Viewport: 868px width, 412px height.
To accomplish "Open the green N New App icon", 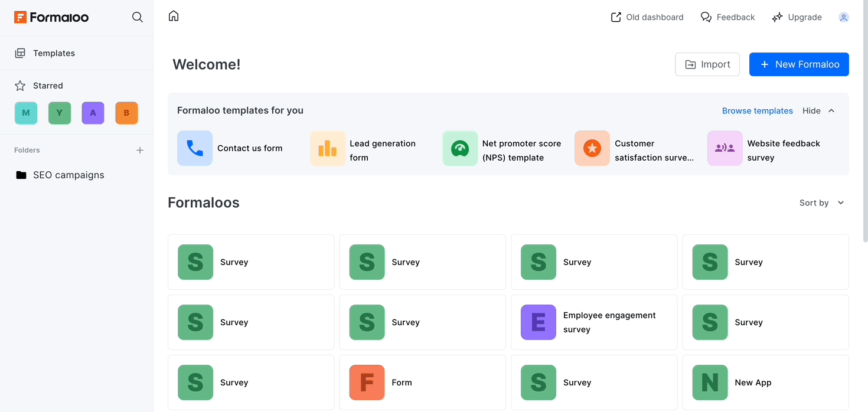I will [x=710, y=382].
